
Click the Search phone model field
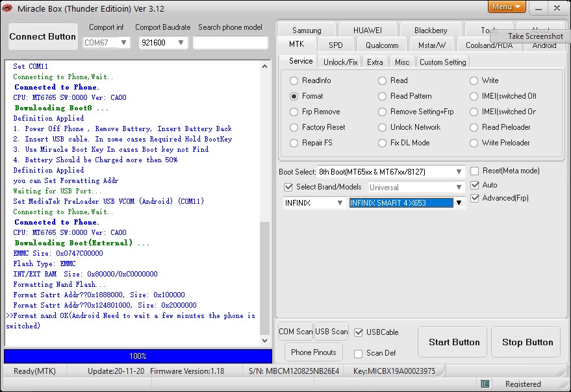230,43
